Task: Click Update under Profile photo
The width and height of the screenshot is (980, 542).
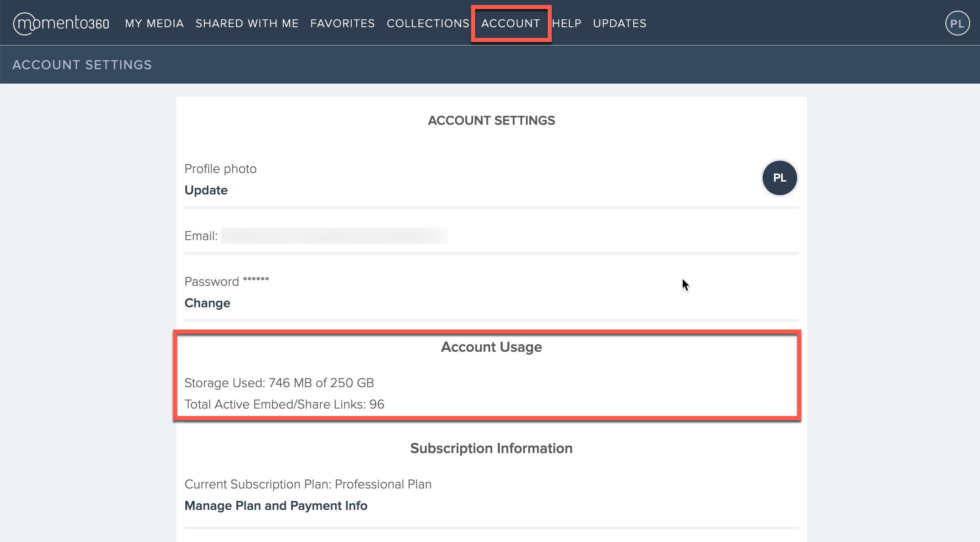Action: (x=206, y=190)
